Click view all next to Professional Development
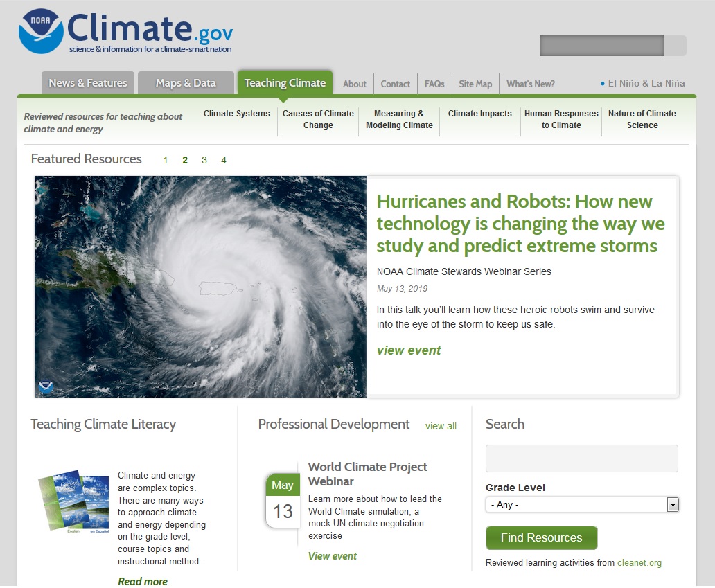Screen dimensions: 715x588 pos(441,427)
